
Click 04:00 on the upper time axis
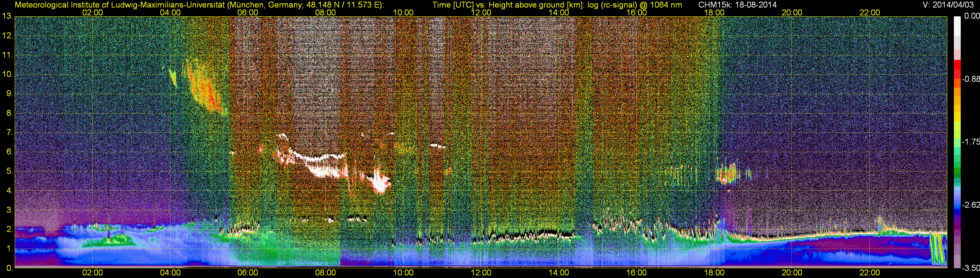tap(170, 12)
